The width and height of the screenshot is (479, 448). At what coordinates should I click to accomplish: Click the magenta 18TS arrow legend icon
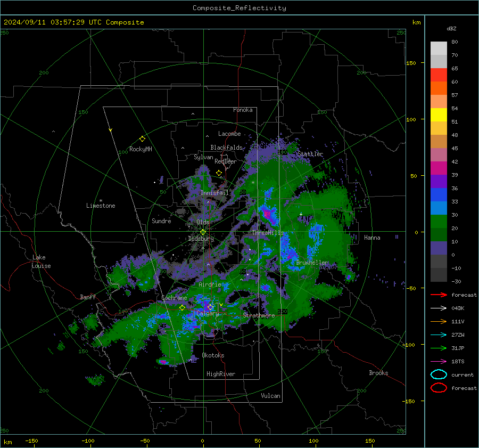(439, 362)
